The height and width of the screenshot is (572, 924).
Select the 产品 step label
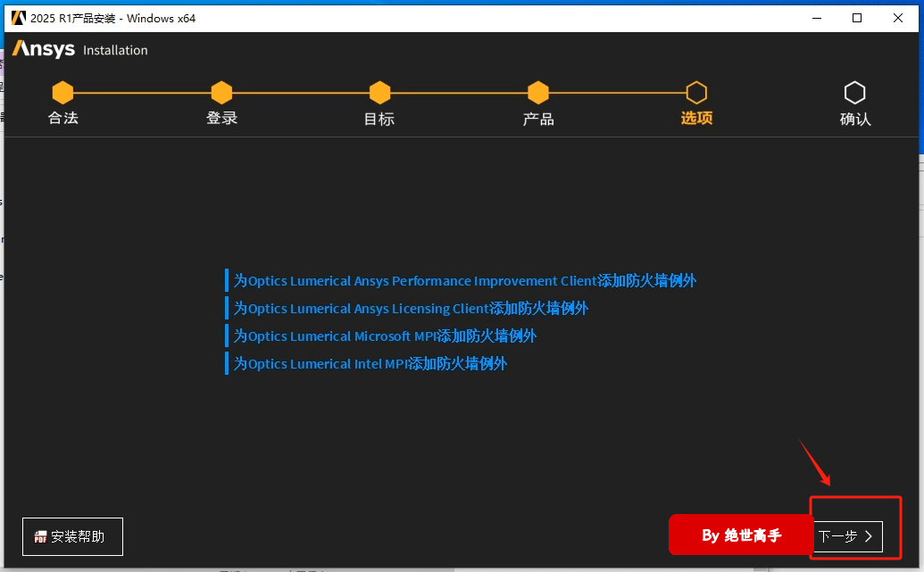coord(538,119)
